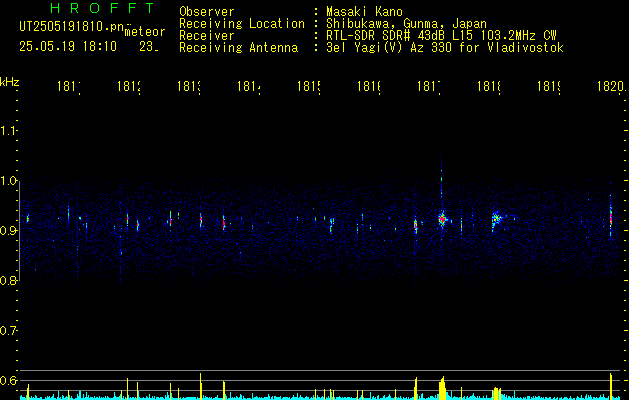Click the 1820 time axis label
Image resolution: width=629 pixels, height=400 pixels.
point(611,86)
